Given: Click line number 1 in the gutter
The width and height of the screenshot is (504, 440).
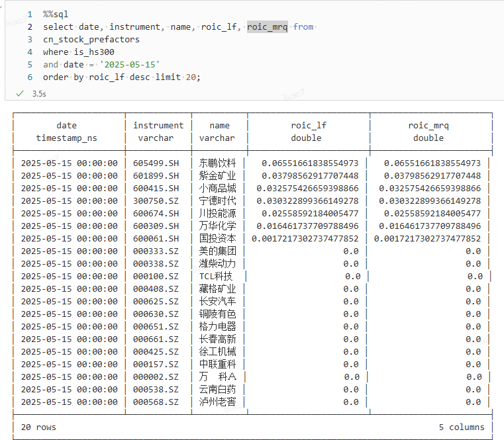Looking at the screenshot, I should pos(30,14).
